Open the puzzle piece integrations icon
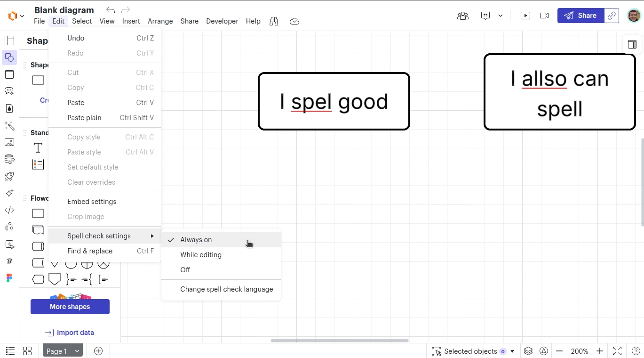644x358 pixels. coord(9,227)
